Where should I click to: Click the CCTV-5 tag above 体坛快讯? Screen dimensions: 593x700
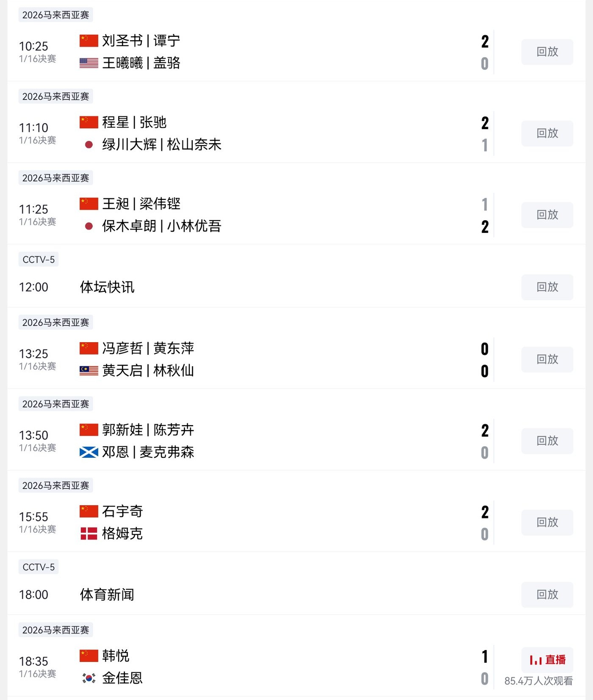tap(39, 260)
